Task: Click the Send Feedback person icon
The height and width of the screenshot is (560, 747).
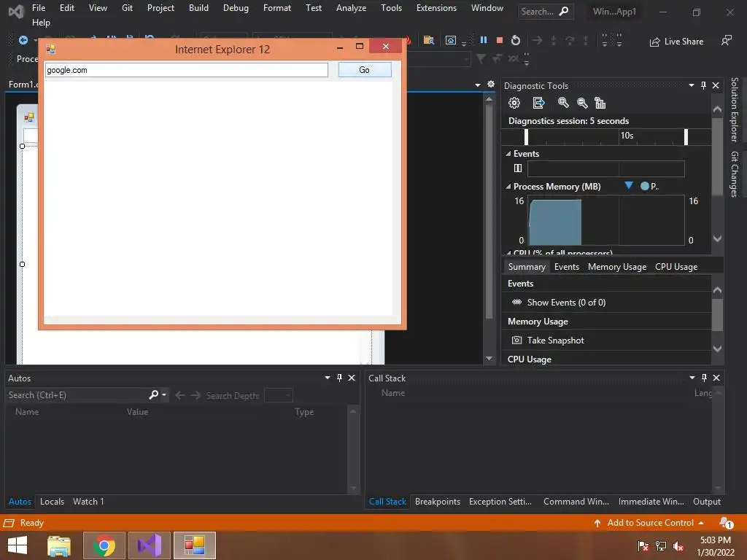Action: 726,41
